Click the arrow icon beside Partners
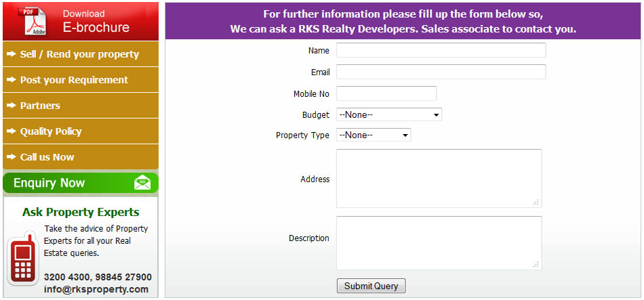Image resolution: width=644 pixels, height=300 pixels. [x=12, y=106]
